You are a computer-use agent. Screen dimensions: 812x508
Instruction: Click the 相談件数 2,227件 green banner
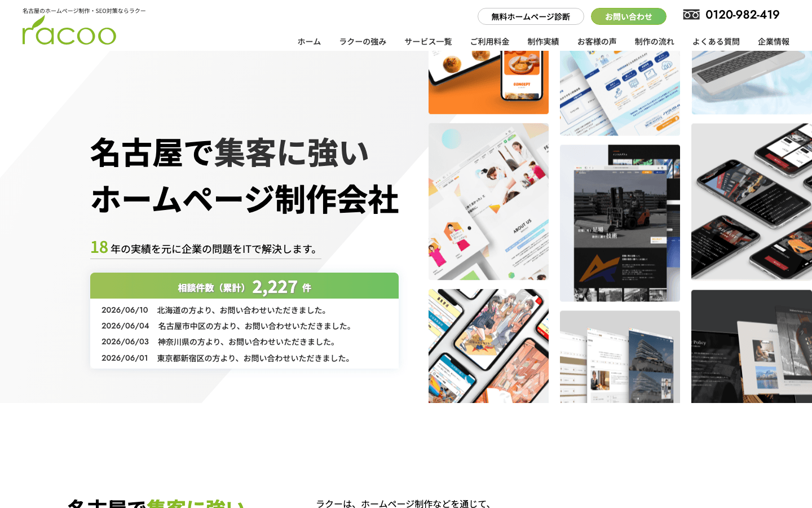click(x=244, y=286)
